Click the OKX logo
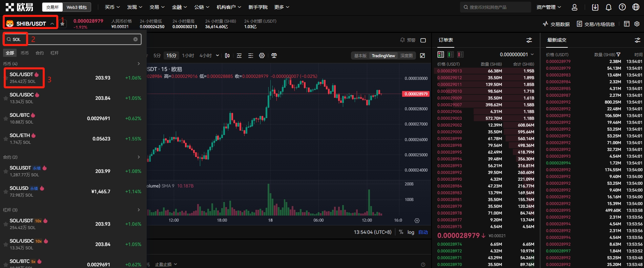Screen dimensions: 644x268 pyautogui.click(x=19, y=7)
